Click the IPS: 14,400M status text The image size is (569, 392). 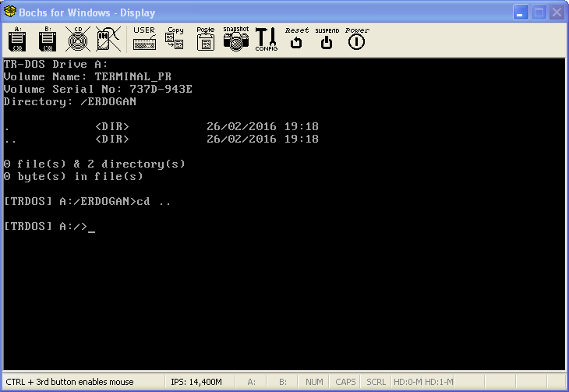[196, 382]
